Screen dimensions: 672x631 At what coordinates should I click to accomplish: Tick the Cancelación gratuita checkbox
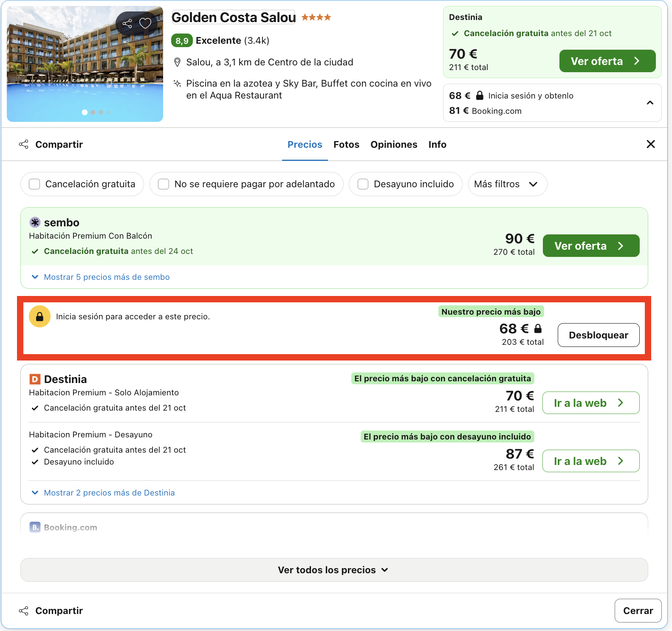coord(34,184)
